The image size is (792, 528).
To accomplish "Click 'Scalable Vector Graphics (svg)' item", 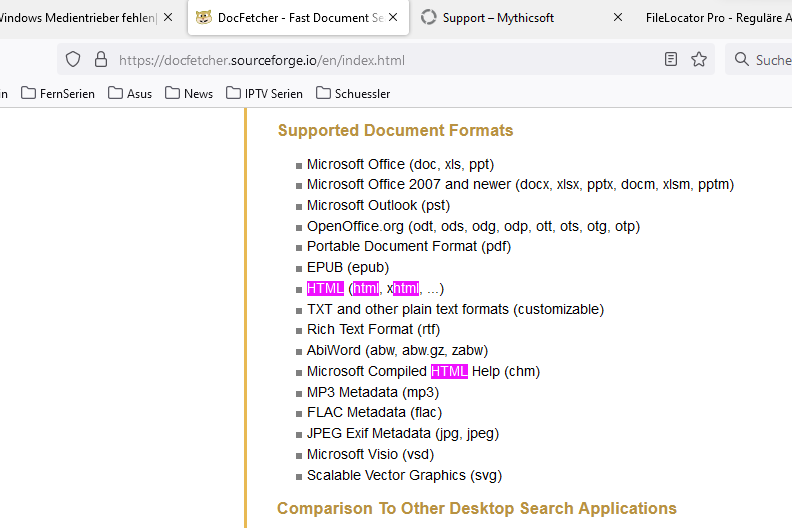I will click(405, 475).
